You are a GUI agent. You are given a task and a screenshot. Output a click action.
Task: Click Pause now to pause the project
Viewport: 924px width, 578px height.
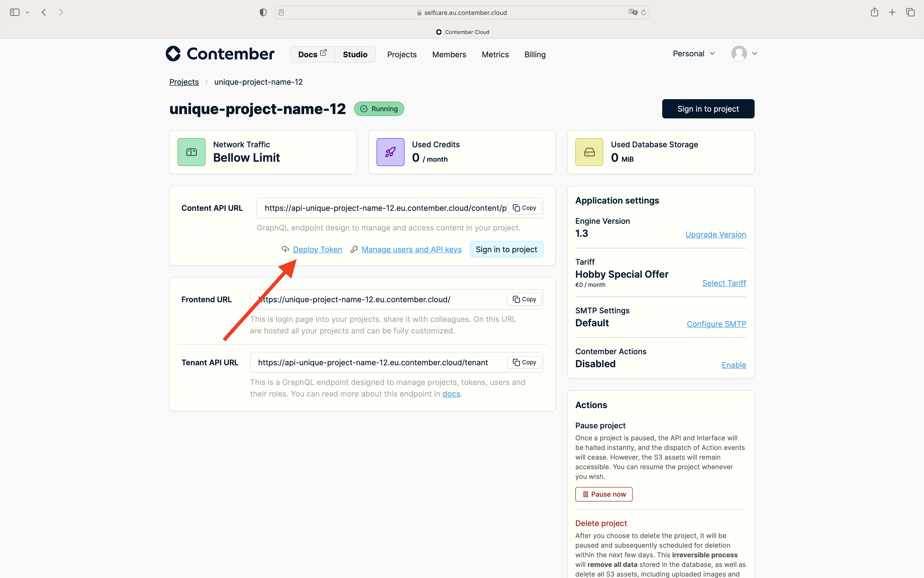click(x=603, y=494)
